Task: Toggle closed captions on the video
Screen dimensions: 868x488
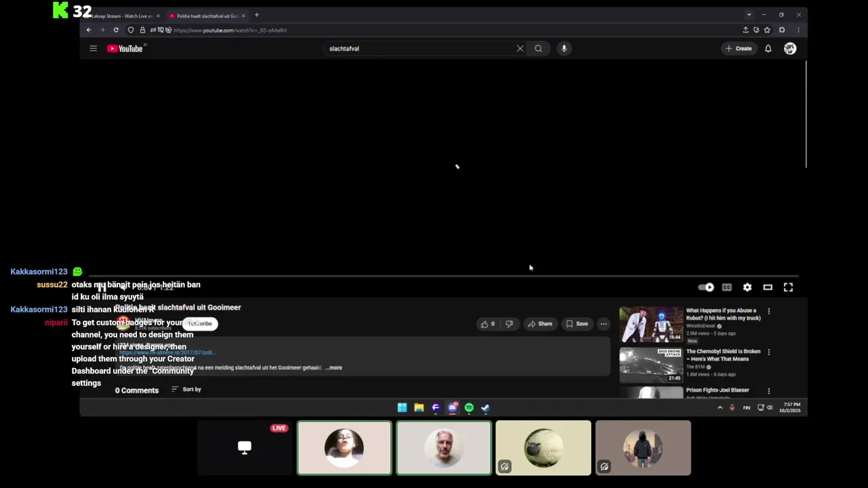Action: click(x=727, y=287)
